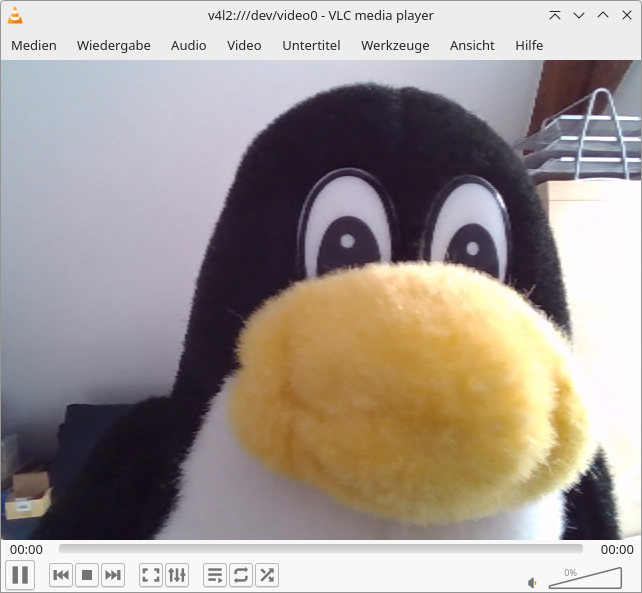
Task: Maximize the VLC window
Action: tap(603, 16)
